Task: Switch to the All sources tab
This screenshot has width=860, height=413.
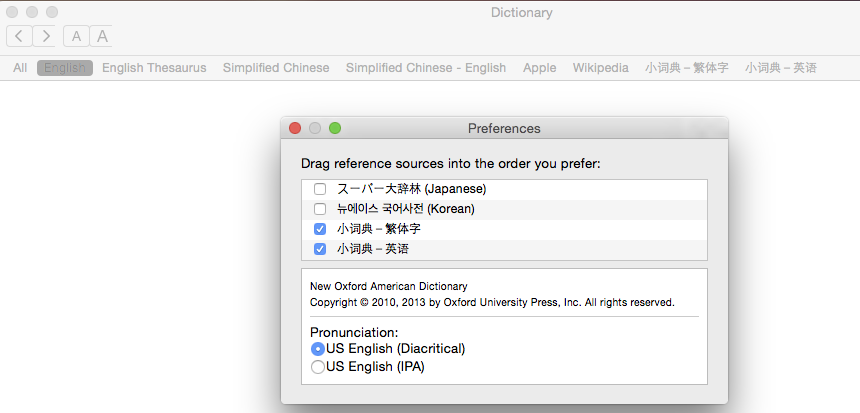Action: click(20, 68)
